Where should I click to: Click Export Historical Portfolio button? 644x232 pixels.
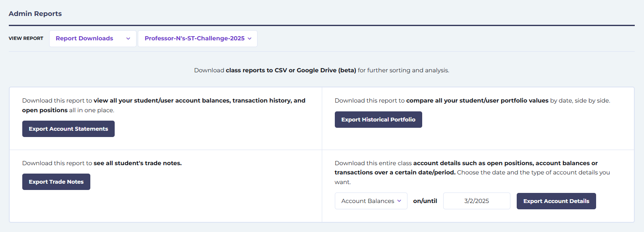(x=378, y=119)
